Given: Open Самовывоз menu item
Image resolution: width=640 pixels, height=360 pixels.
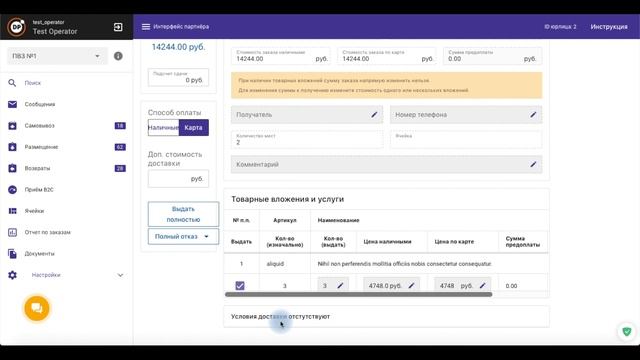Looking at the screenshot, I should (40, 125).
